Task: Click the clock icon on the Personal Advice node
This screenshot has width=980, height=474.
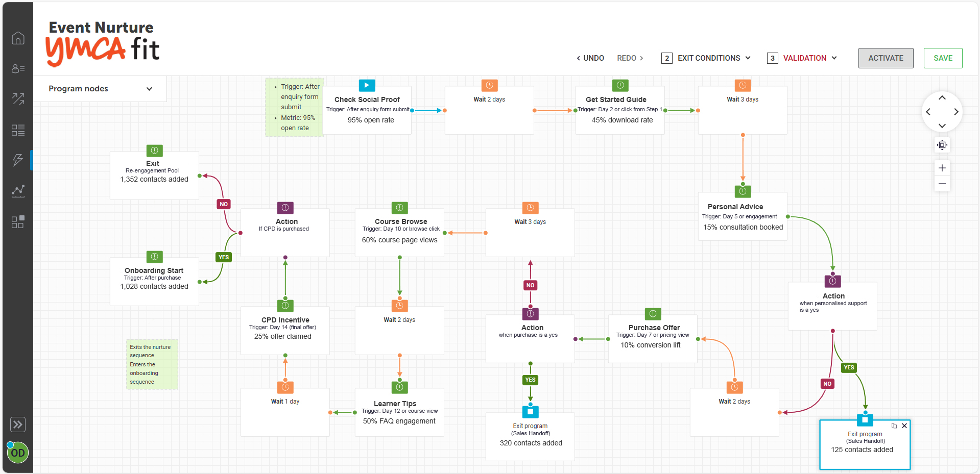Action: (743, 191)
